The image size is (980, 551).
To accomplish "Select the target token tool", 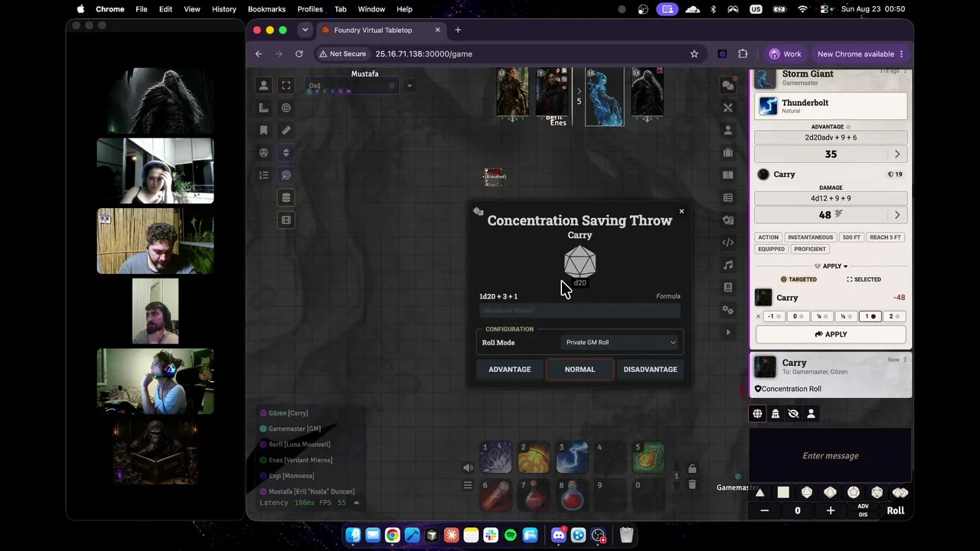I will pyautogui.click(x=286, y=108).
